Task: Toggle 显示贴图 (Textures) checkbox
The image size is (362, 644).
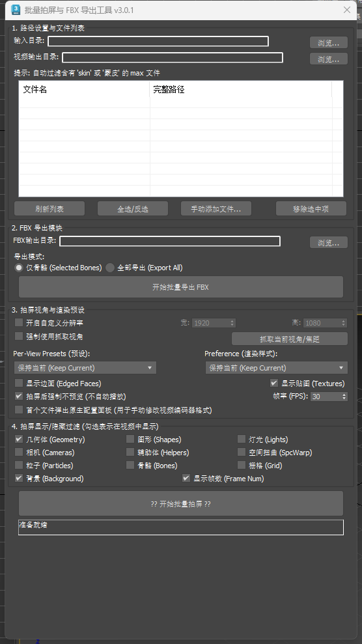Action: tap(274, 383)
